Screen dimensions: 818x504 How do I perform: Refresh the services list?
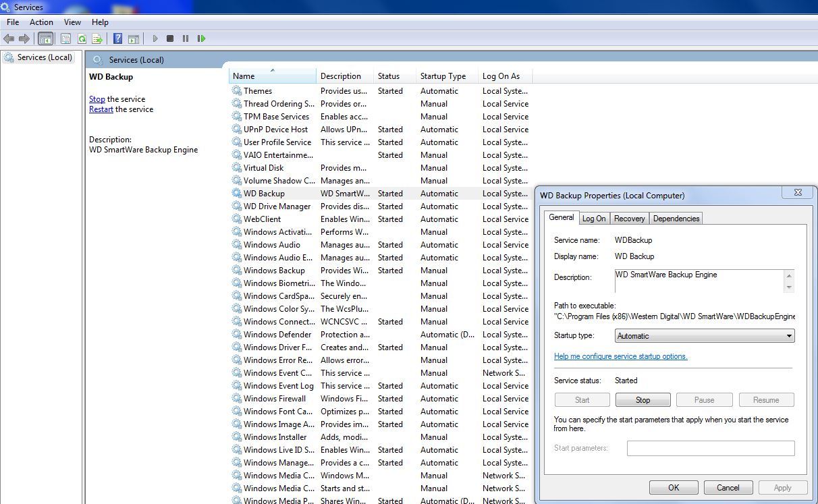[81, 38]
